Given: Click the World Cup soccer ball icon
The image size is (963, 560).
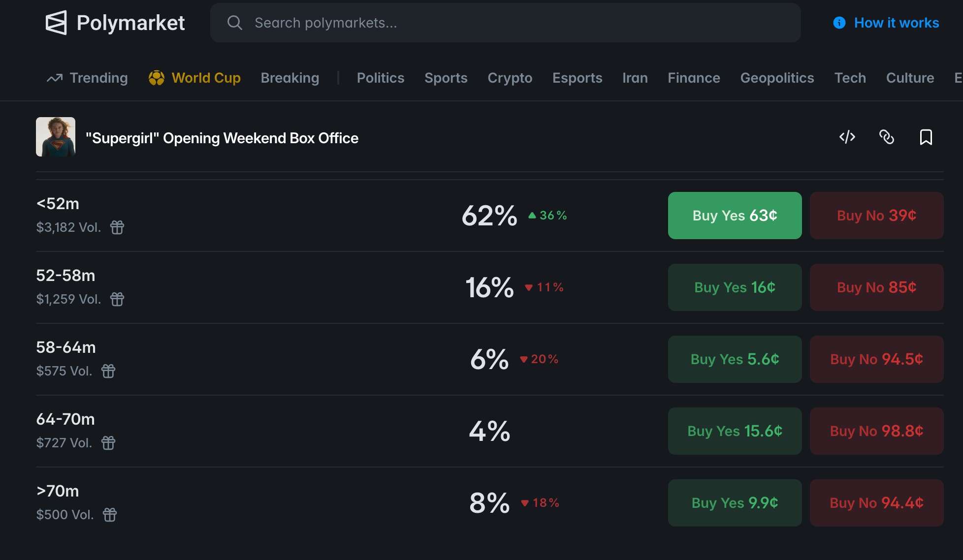Looking at the screenshot, I should tap(157, 78).
